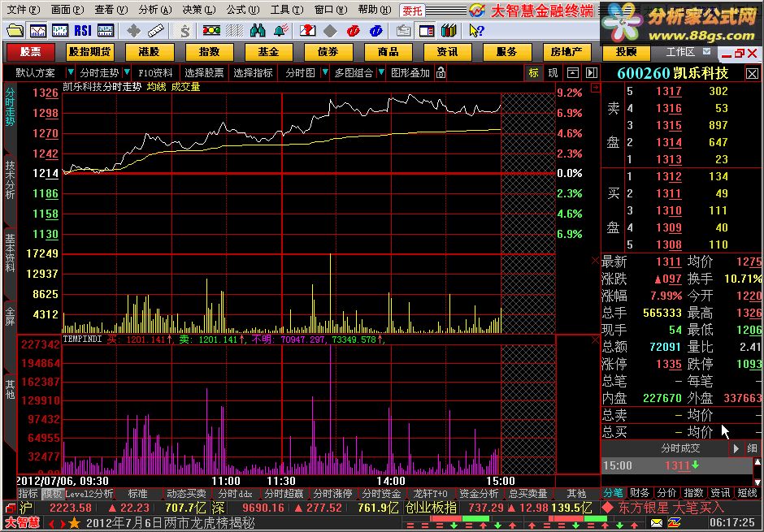Expand the 默认方案 dropdown arrow
This screenshot has height=532, width=764.
[x=71, y=72]
